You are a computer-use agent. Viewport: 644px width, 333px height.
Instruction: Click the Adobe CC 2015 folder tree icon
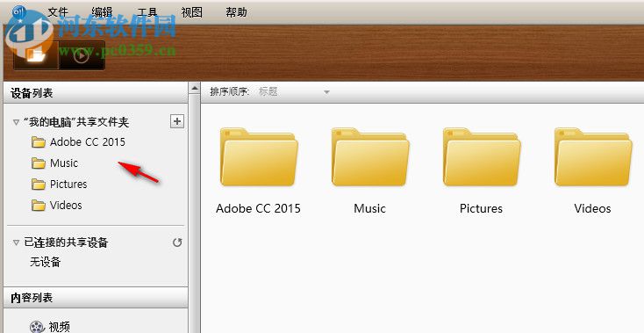click(x=39, y=142)
